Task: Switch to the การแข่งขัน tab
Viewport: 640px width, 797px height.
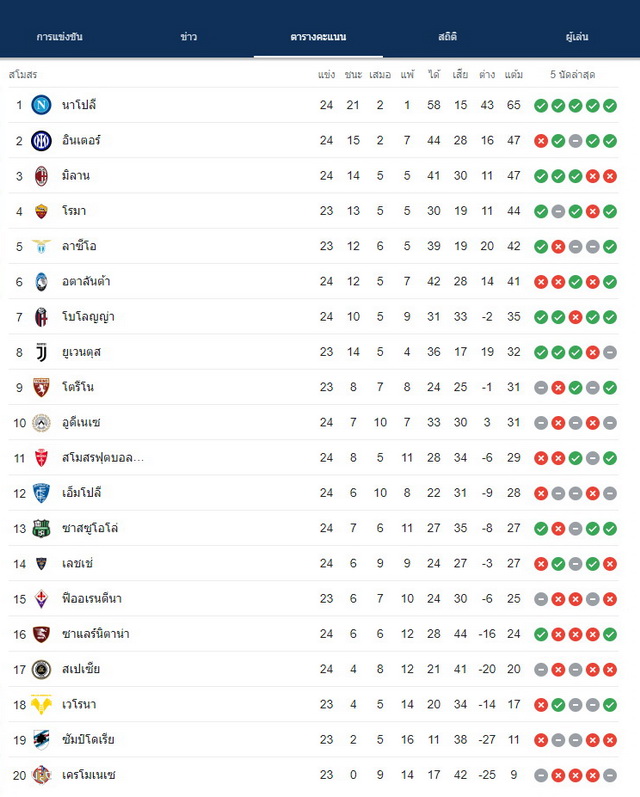Action: click(59, 37)
